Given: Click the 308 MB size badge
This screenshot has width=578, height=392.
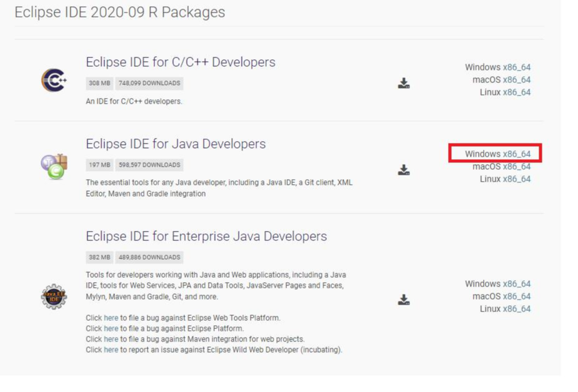Looking at the screenshot, I should tap(99, 83).
